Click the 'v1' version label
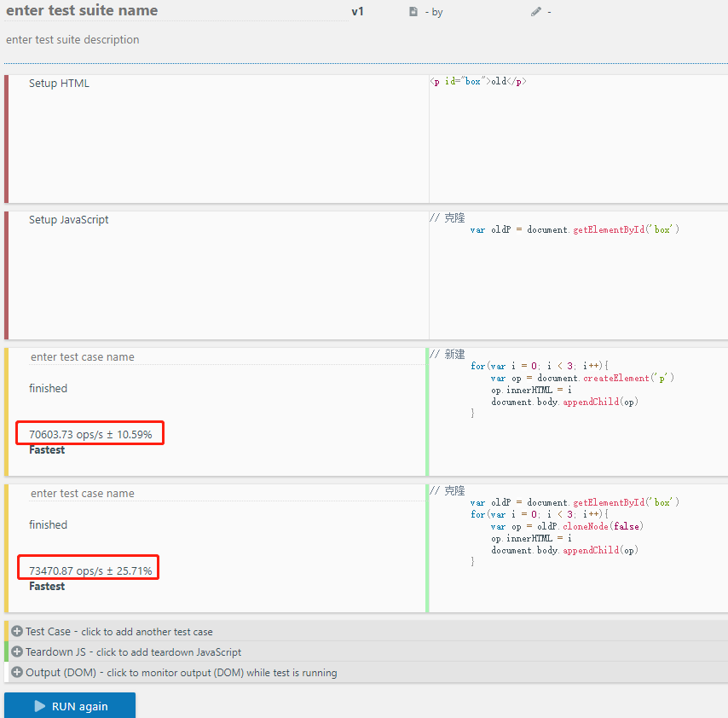The height and width of the screenshot is (718, 728). coord(357,12)
